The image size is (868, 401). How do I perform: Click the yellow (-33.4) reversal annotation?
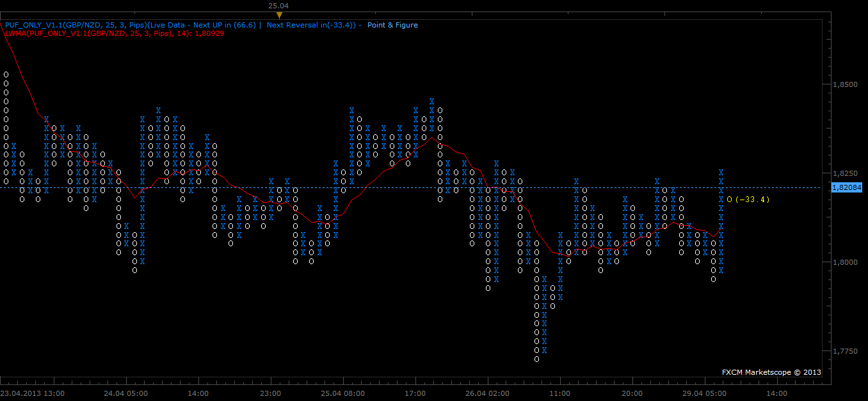(x=752, y=200)
